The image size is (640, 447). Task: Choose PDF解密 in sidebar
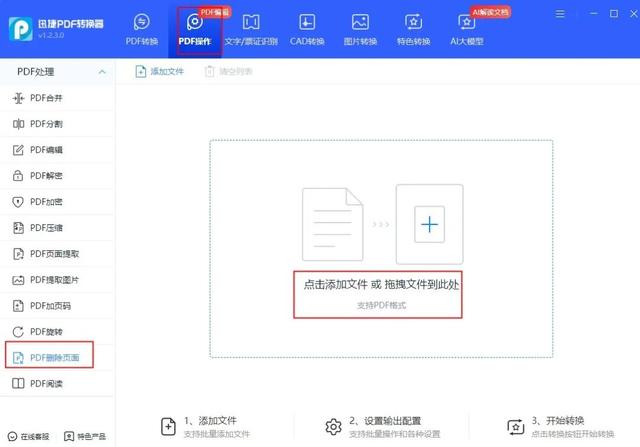coord(57,176)
